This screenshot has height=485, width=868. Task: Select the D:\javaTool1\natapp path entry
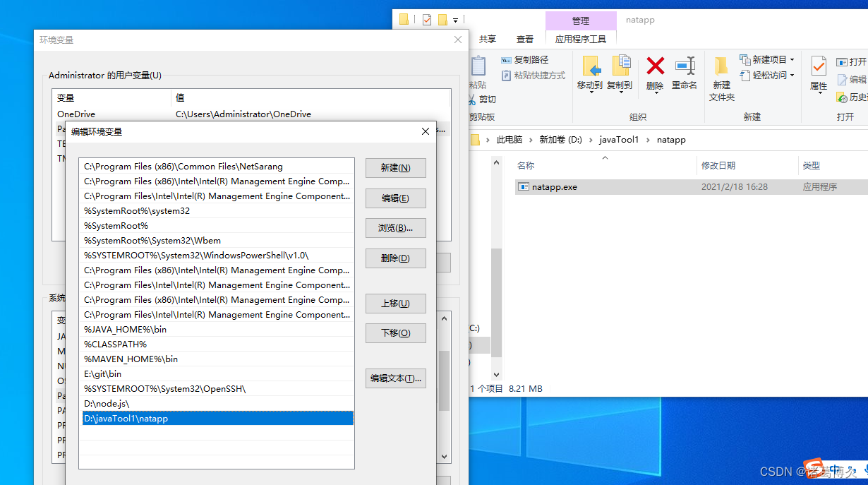(x=217, y=419)
